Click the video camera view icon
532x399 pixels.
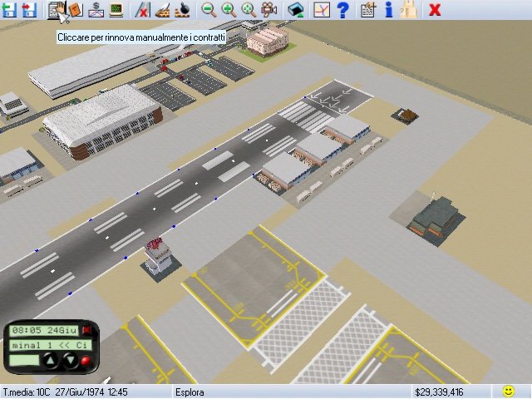tap(268, 10)
